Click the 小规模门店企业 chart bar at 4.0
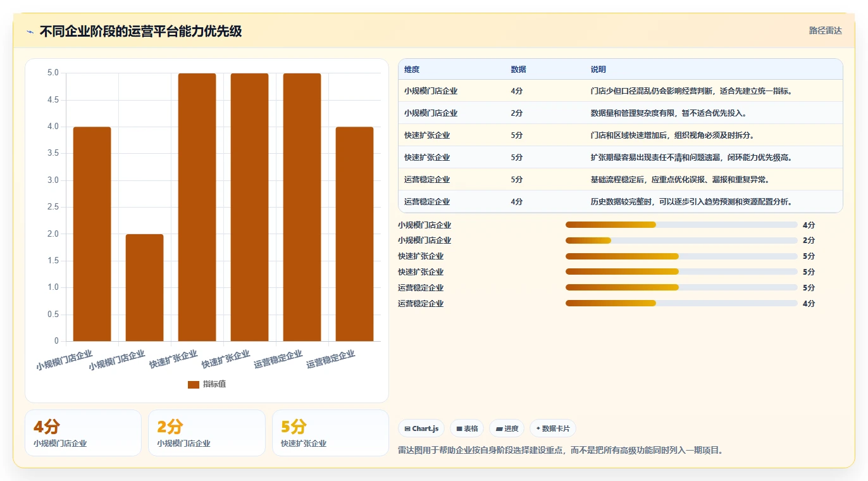868x481 pixels. coord(92,234)
